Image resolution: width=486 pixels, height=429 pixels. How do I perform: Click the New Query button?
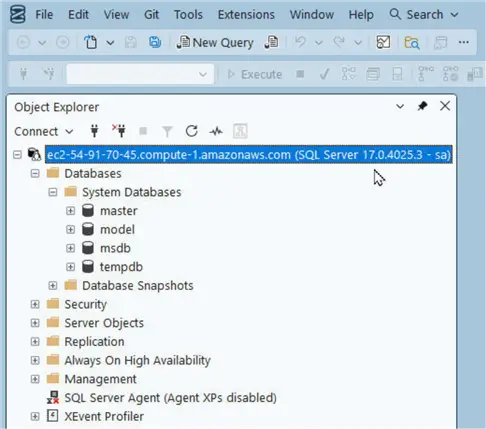pyautogui.click(x=215, y=43)
